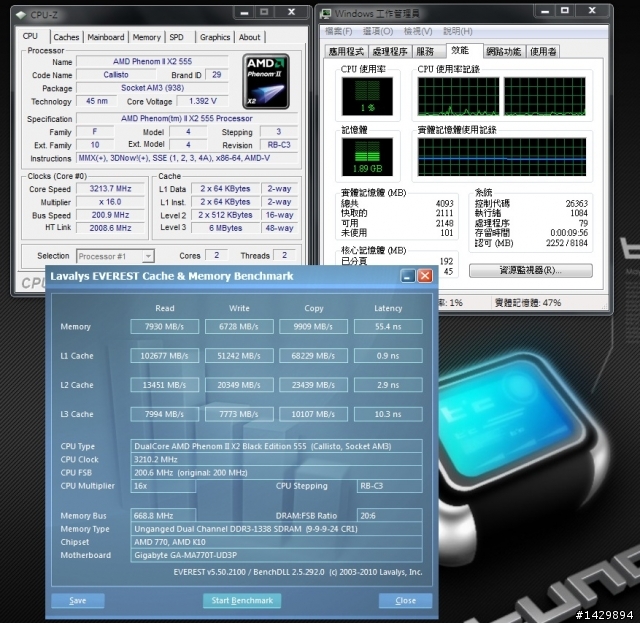
Task: Open the 檢視(V) menu in Task Manager
Action: [x=418, y=31]
